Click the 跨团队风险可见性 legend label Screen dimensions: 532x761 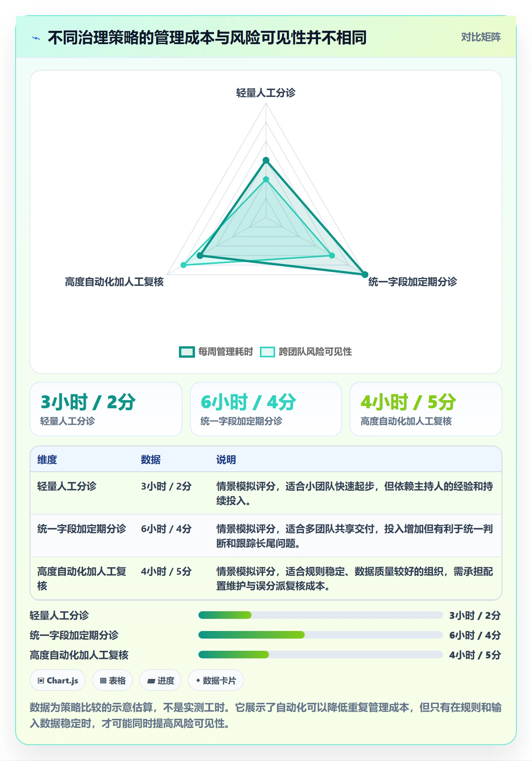(315, 352)
